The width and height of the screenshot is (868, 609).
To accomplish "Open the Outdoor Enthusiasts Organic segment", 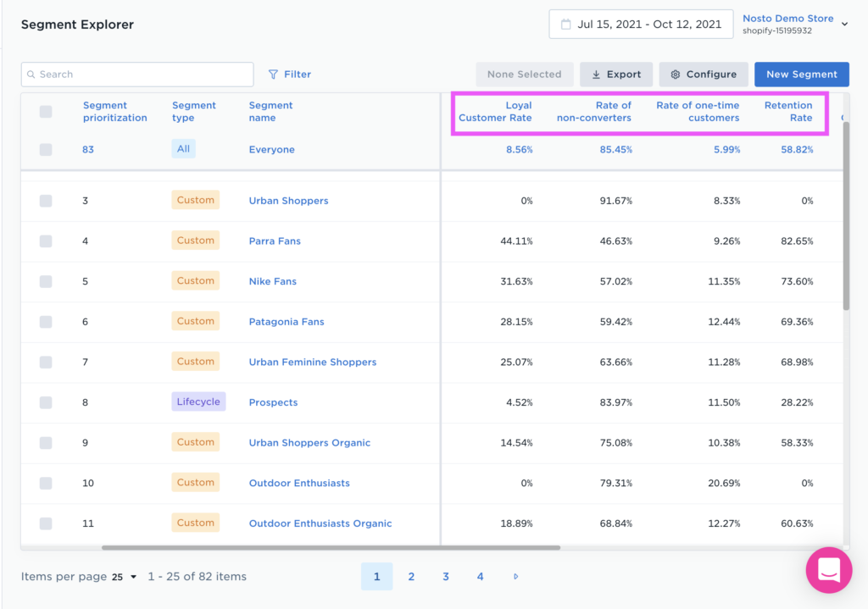I will (x=320, y=523).
